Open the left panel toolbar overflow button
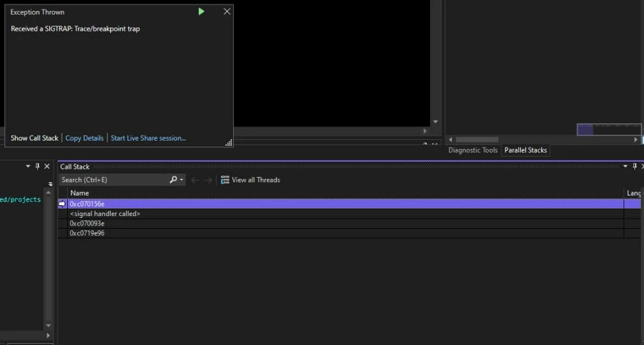644x345 pixels. coord(50,184)
